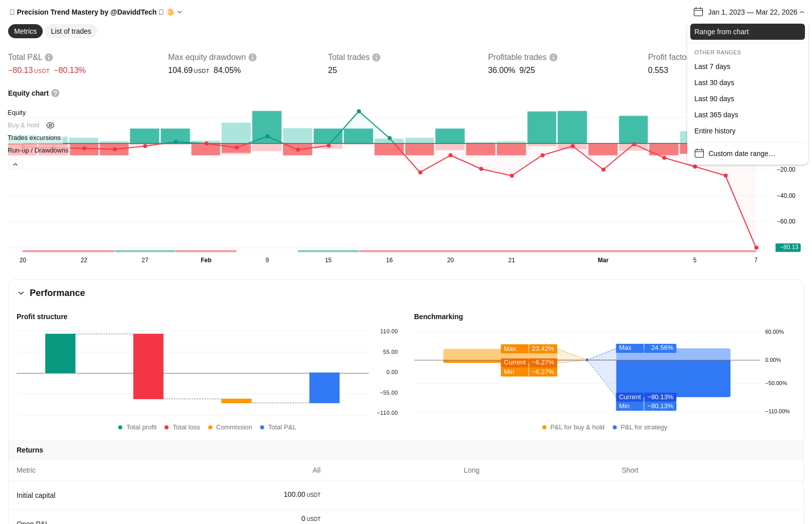The height and width of the screenshot is (524, 812).
Task: Toggle the Trades excursions legend series
Action: (34, 138)
